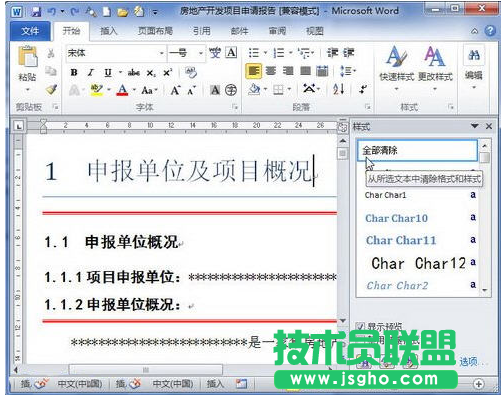Click Enclose Characters icon
501x395 pixels.
click(x=231, y=90)
